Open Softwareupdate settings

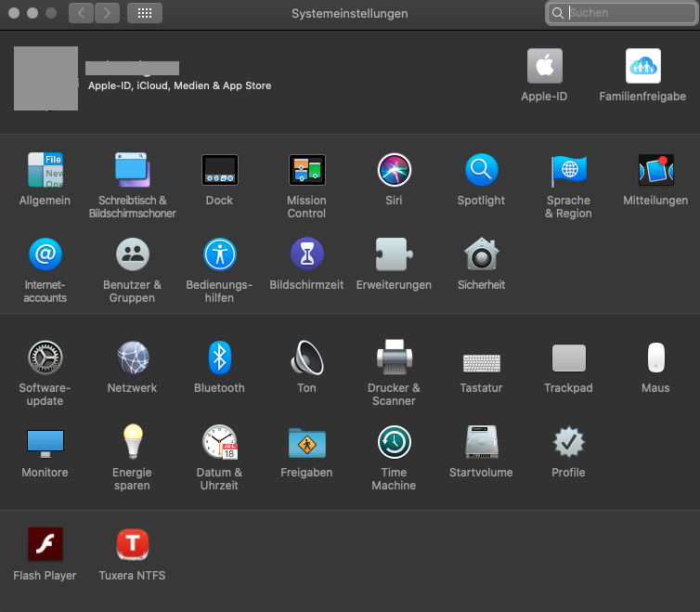click(45, 358)
